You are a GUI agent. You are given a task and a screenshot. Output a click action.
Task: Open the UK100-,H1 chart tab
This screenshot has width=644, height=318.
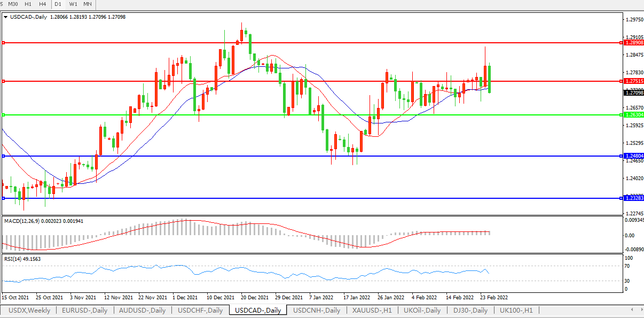516,311
